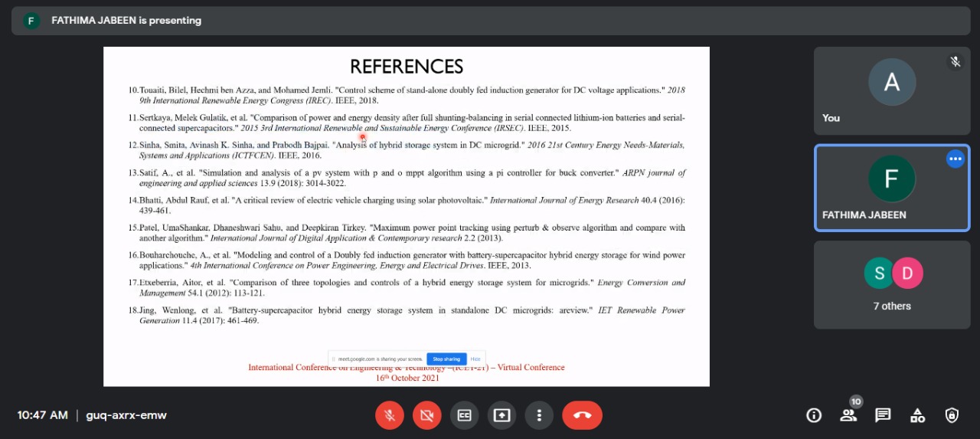Click the 'Stop sharing' button

(446, 359)
